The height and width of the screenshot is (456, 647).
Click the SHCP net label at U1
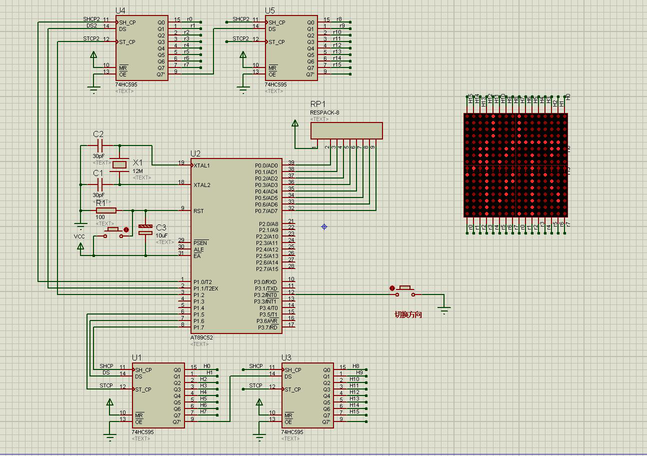[106, 366]
